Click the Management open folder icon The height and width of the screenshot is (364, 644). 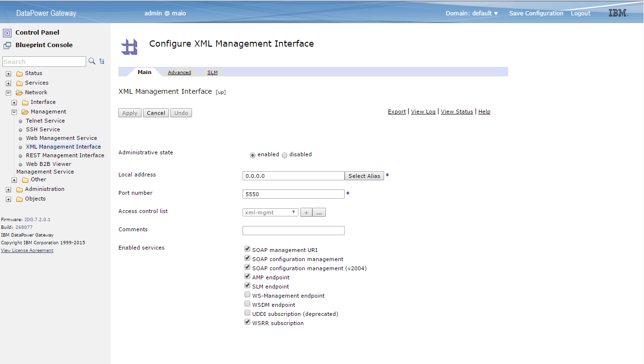click(x=25, y=112)
